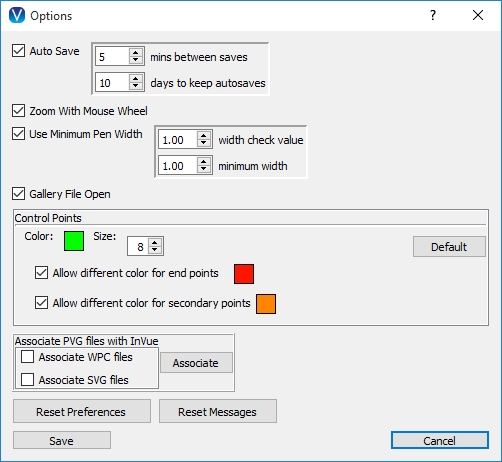The width and height of the screenshot is (502, 462).
Task: Open context help with question mark icon
Action: tap(433, 15)
